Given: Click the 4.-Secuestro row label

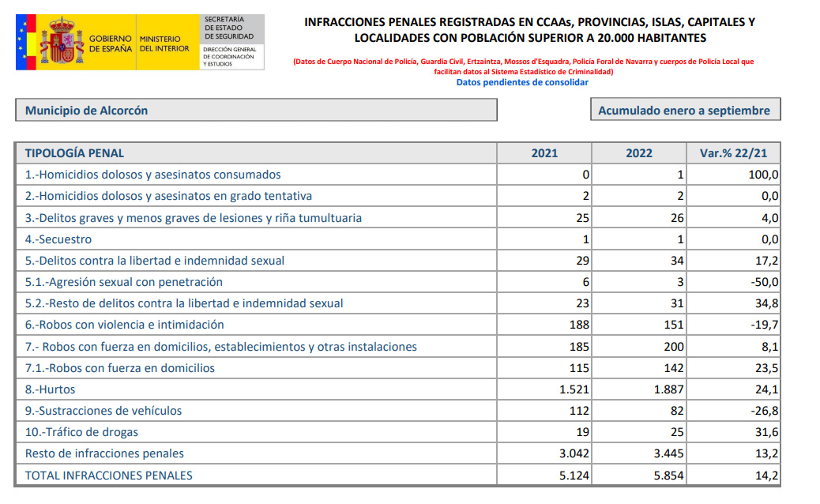Looking at the screenshot, I should (58, 239).
